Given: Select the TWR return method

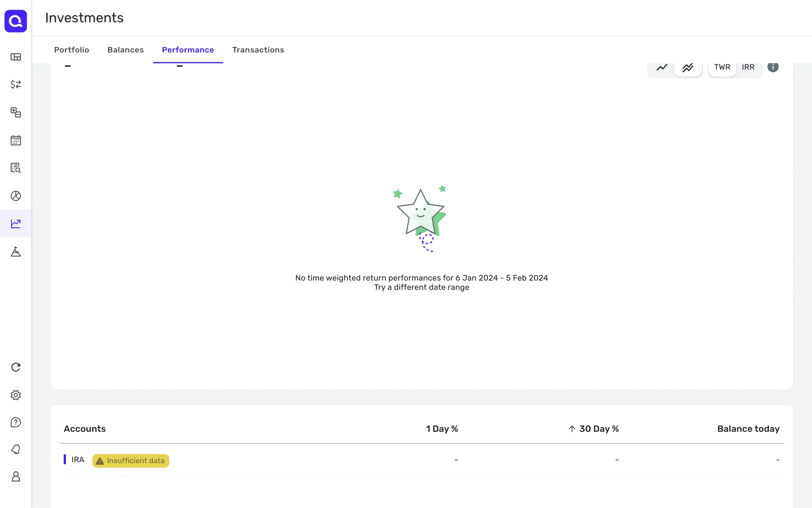Looking at the screenshot, I should point(722,67).
